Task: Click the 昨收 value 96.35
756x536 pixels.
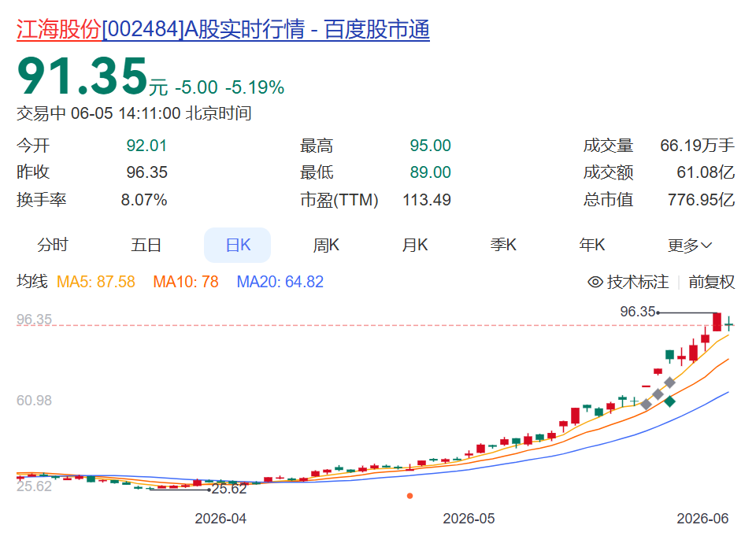Action: [146, 172]
